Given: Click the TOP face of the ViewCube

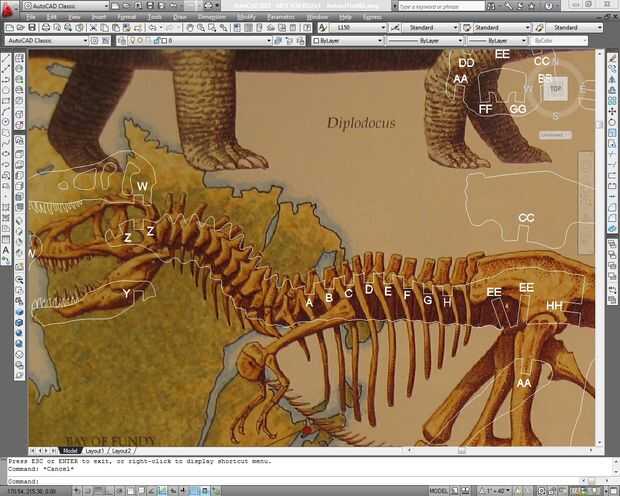Looking at the screenshot, I should [556, 89].
